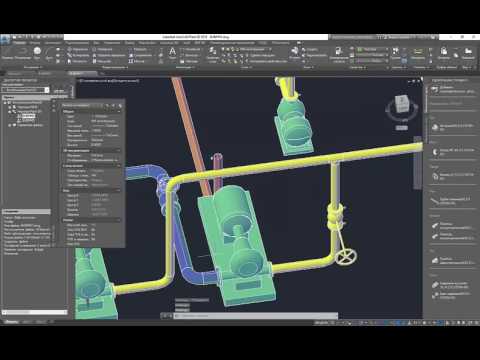This screenshot has height=360, width=480.
Task: Click the Base view icon
Action: [468, 53]
